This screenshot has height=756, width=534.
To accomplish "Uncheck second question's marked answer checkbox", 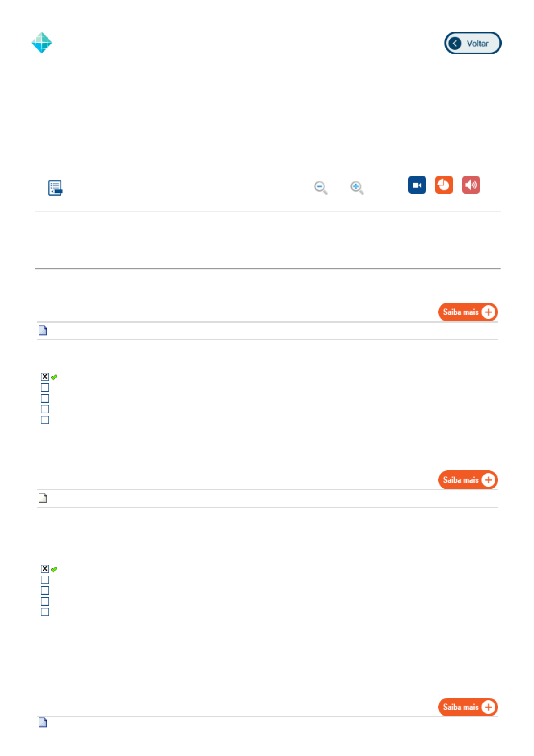I will click(45, 569).
